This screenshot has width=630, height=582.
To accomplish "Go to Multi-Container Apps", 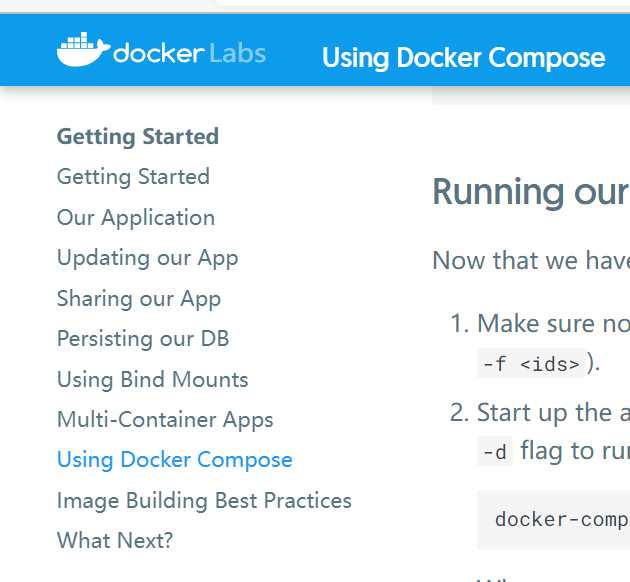I will pos(165,420).
